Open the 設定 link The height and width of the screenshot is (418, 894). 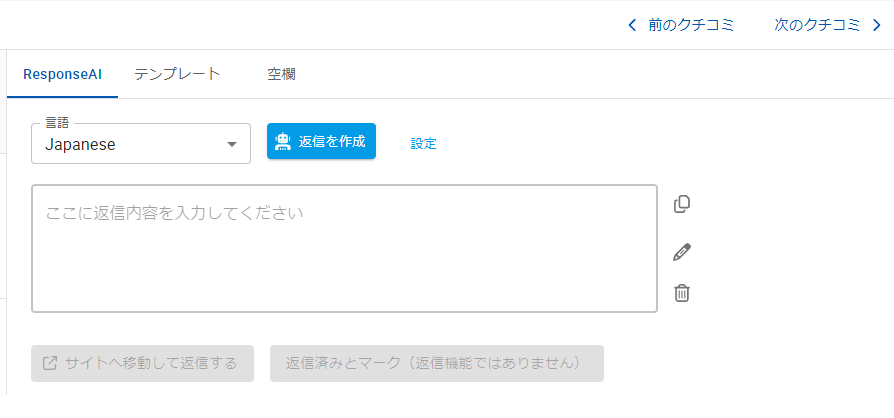[424, 144]
